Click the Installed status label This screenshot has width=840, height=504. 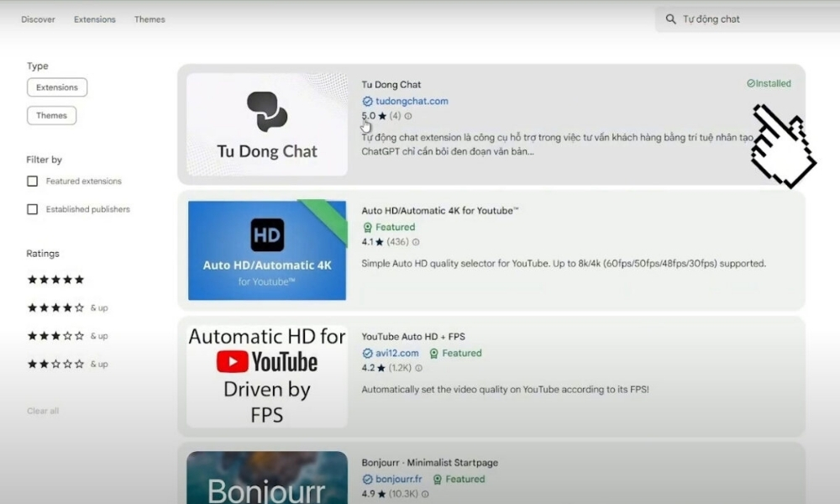pyautogui.click(x=769, y=83)
